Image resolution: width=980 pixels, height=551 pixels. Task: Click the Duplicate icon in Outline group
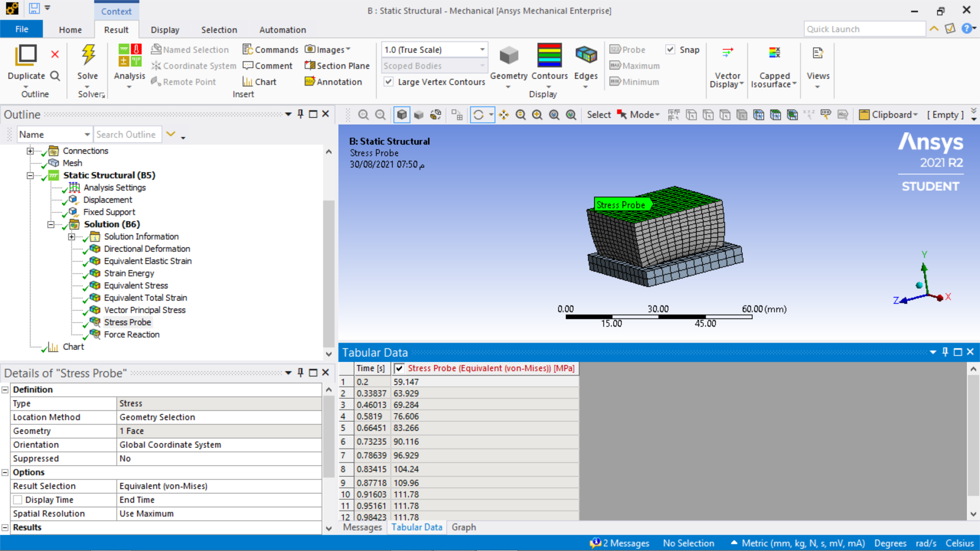26,56
